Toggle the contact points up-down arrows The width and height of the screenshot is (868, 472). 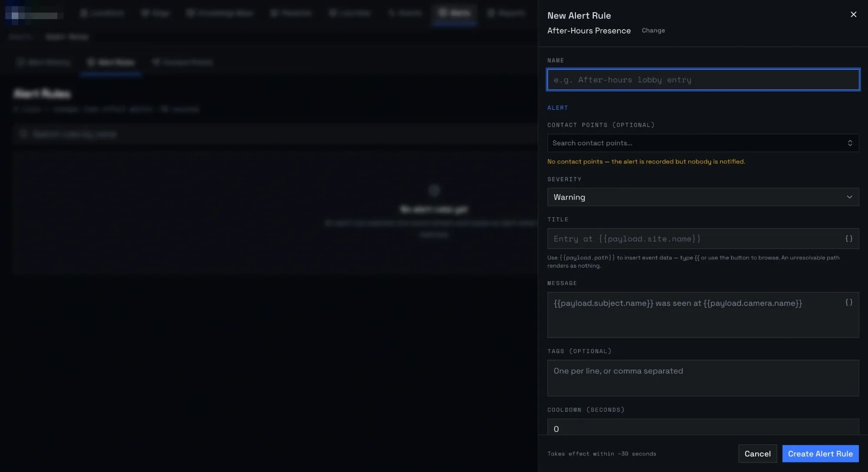click(850, 143)
